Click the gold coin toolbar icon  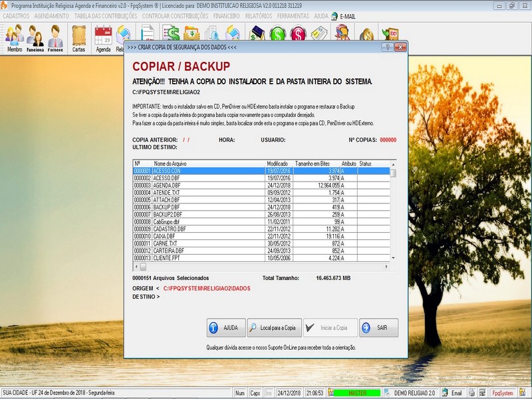[367, 35]
